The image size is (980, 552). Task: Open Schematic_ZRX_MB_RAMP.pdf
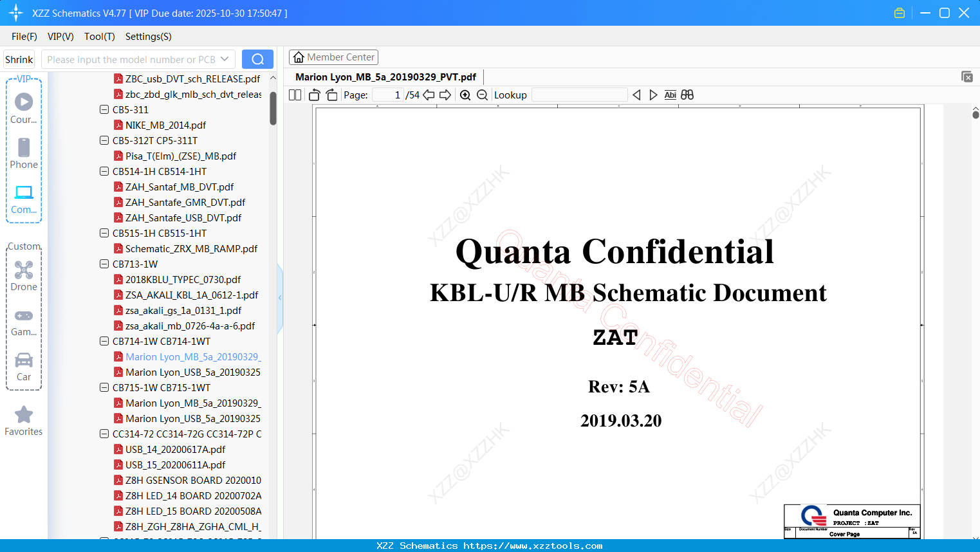click(x=191, y=248)
